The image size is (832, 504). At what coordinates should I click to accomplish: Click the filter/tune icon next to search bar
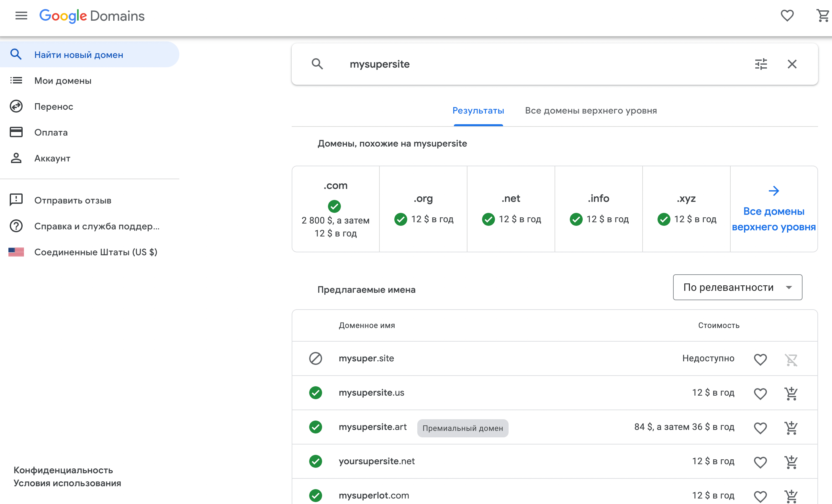(761, 64)
